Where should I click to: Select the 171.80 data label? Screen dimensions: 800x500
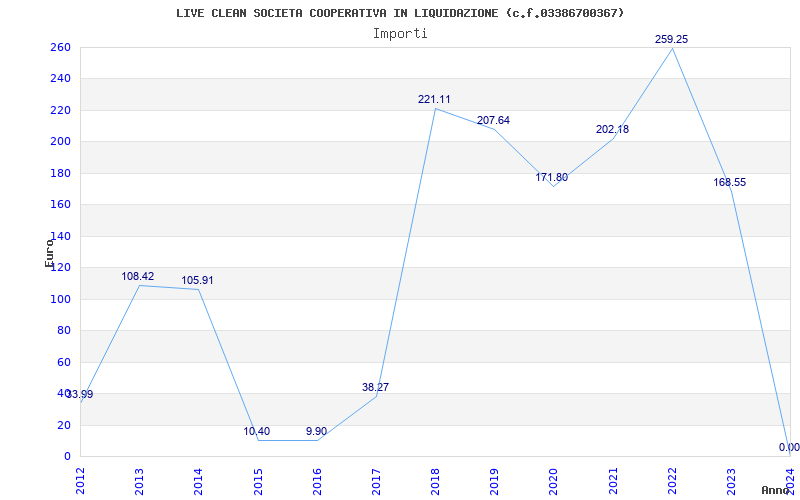click(552, 178)
